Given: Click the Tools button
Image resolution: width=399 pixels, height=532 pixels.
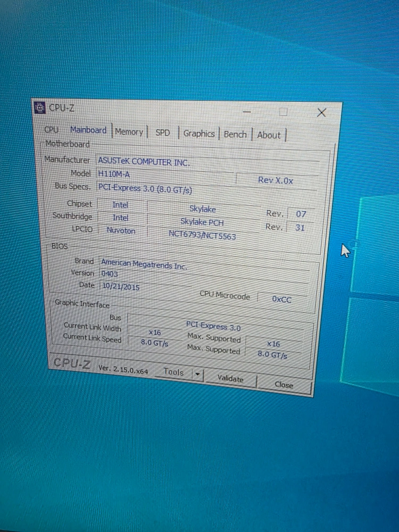Looking at the screenshot, I should pos(173,372).
